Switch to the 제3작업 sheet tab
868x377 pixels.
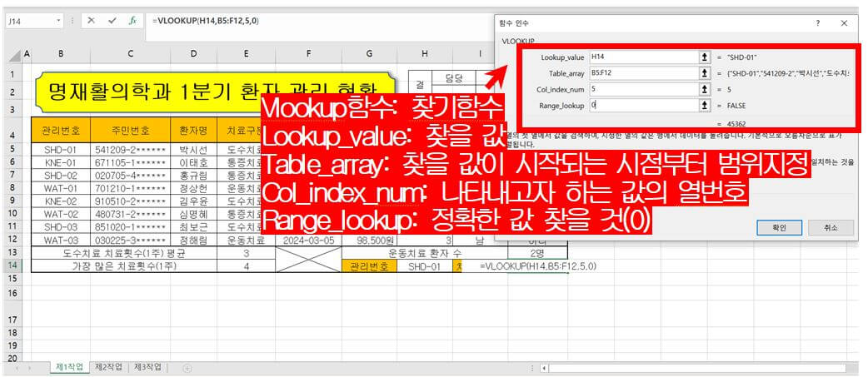[x=147, y=367]
